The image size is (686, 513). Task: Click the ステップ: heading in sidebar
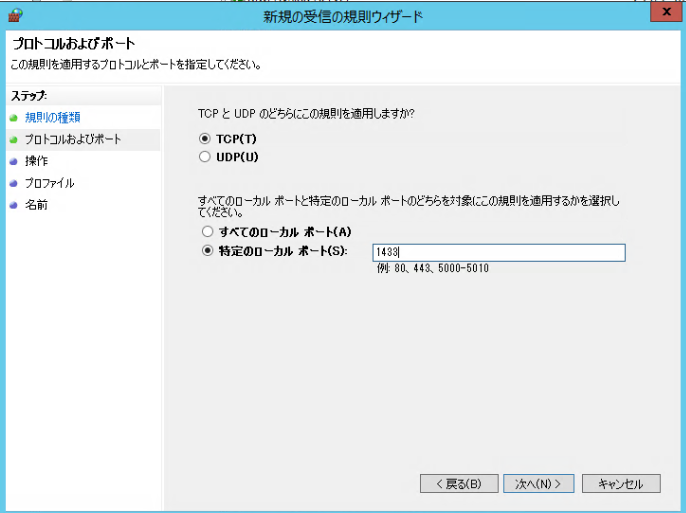point(29,96)
